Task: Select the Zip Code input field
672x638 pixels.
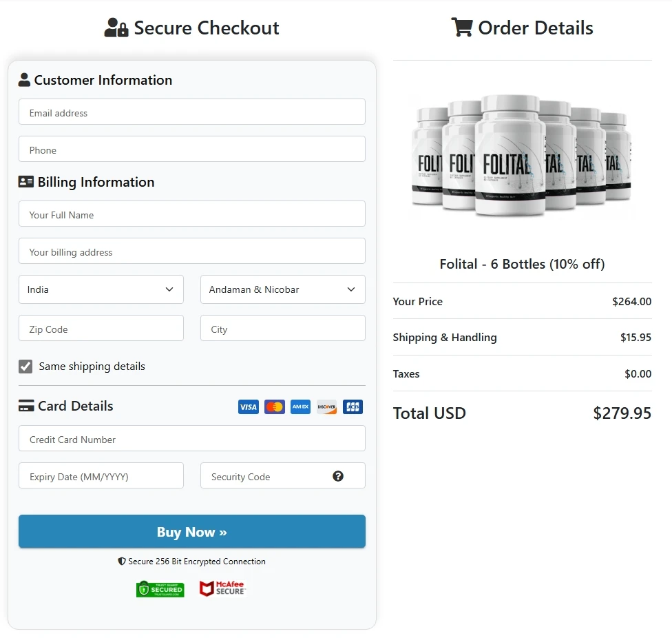Action: click(x=101, y=329)
